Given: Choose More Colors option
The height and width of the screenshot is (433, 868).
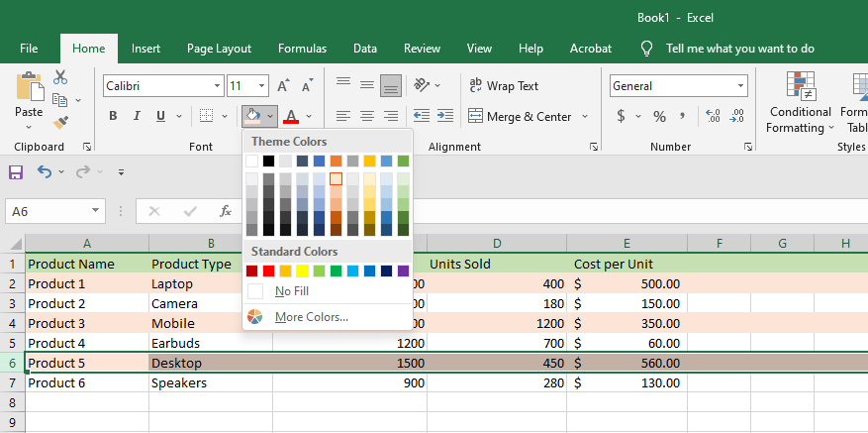Looking at the screenshot, I should 311,317.
